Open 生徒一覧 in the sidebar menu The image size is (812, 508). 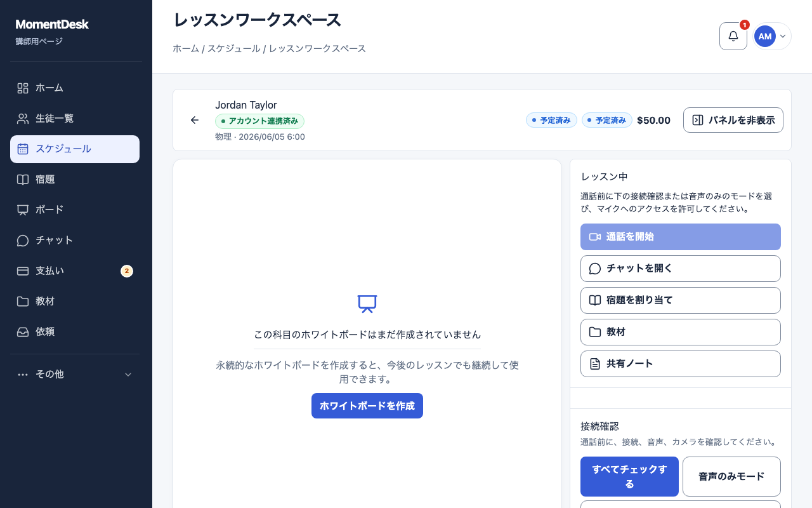tap(75, 119)
